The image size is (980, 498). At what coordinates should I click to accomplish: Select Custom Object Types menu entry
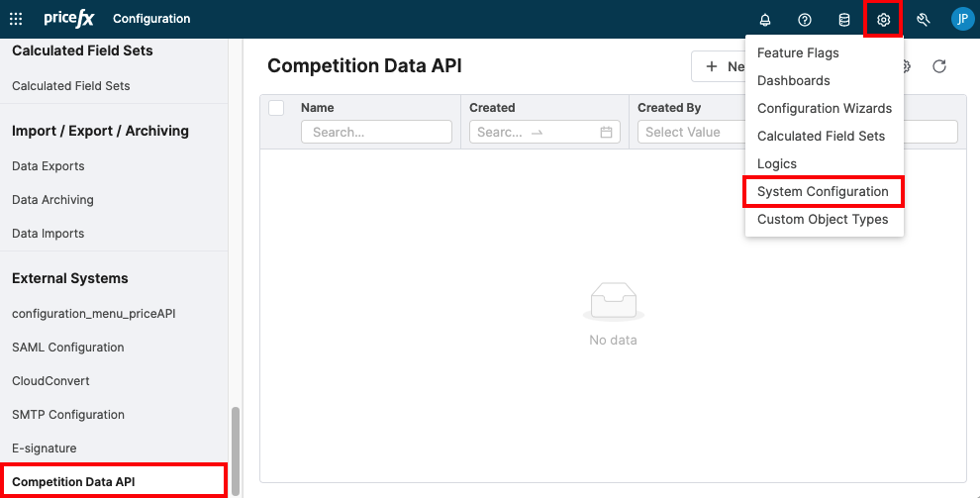tap(823, 219)
